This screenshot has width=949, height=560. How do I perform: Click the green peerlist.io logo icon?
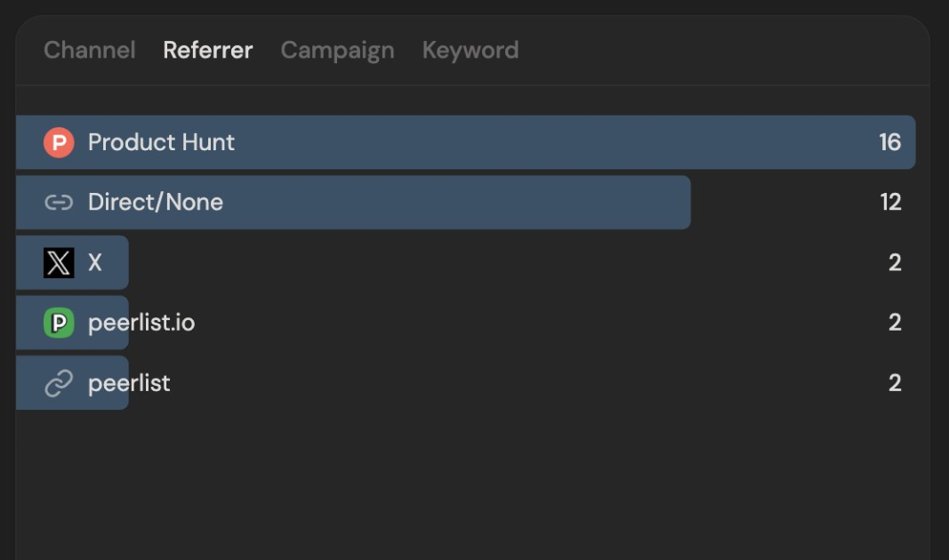[x=59, y=323]
